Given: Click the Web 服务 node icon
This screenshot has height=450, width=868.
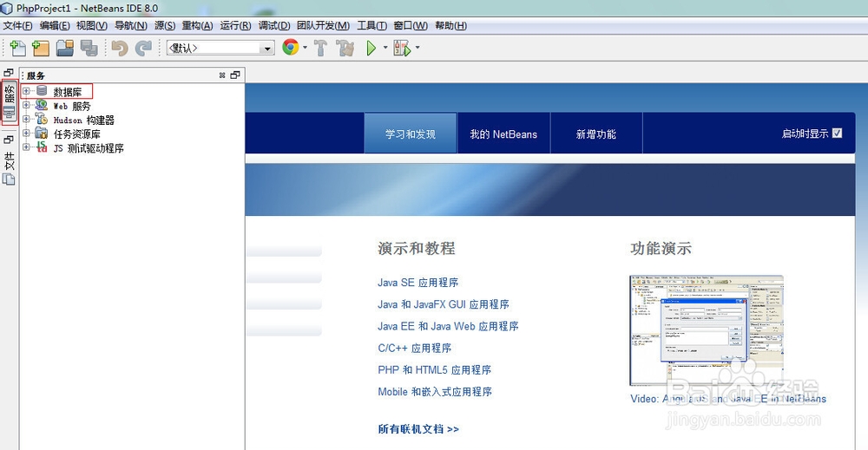Looking at the screenshot, I should click(x=42, y=105).
